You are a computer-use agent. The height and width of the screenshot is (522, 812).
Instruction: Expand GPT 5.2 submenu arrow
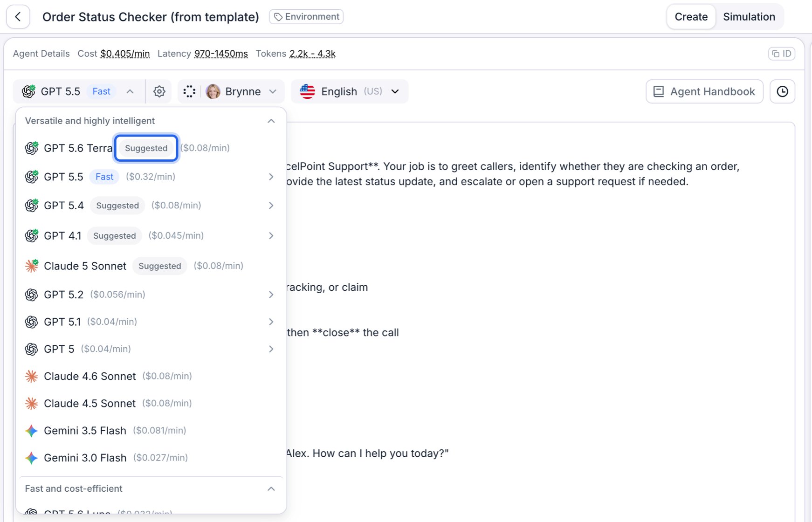point(271,295)
